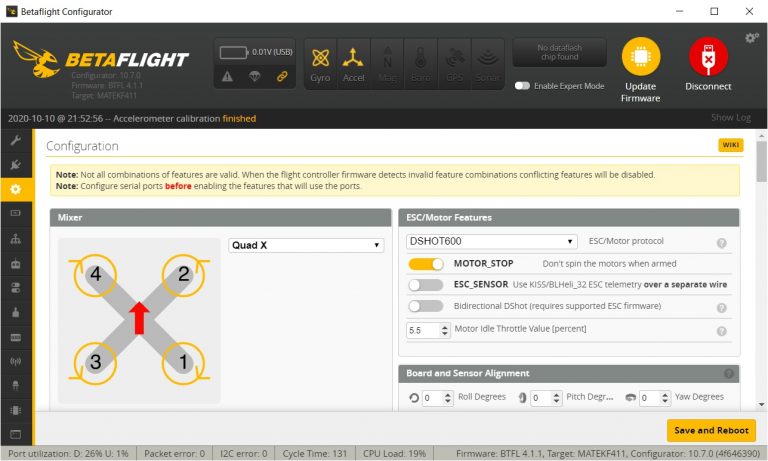Open configurator options gear in header
Screen dimensions: 768x461
click(752, 38)
